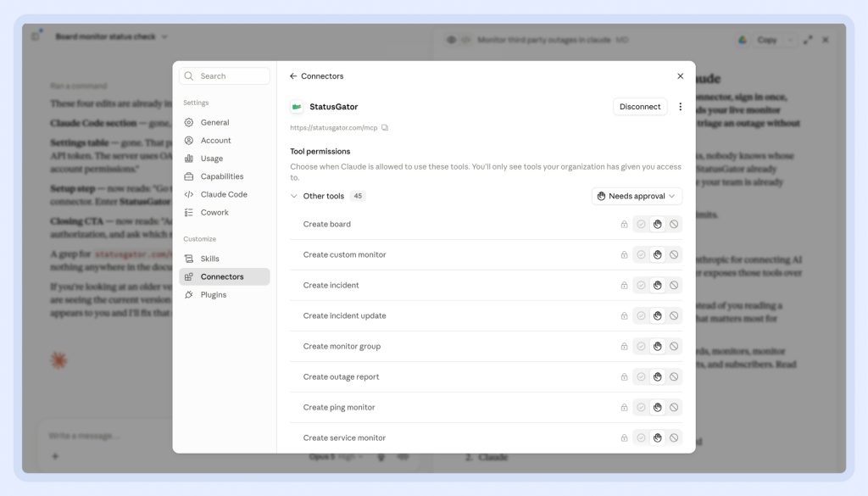Click the search magnifier icon in settings
This screenshot has width=868, height=496.
click(189, 75)
